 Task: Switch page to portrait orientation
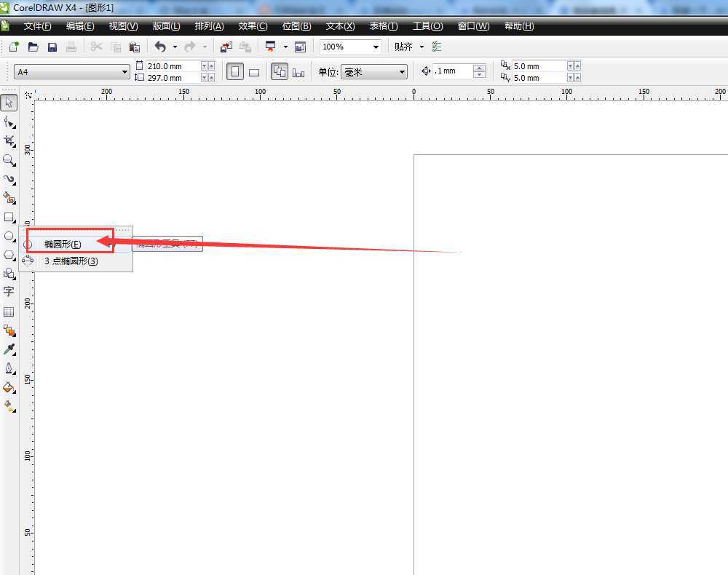[234, 72]
